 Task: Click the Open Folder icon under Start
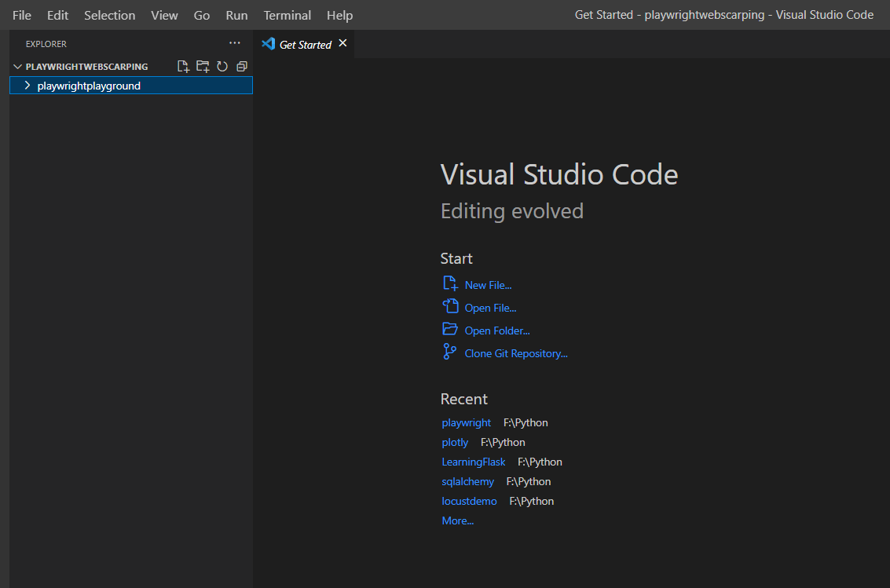coord(449,330)
